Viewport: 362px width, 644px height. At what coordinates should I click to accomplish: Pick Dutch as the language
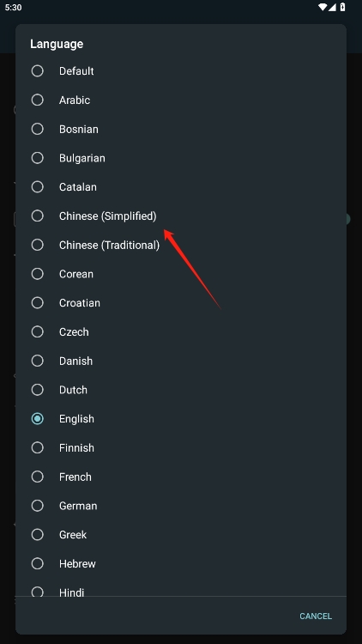pyautogui.click(x=181, y=390)
